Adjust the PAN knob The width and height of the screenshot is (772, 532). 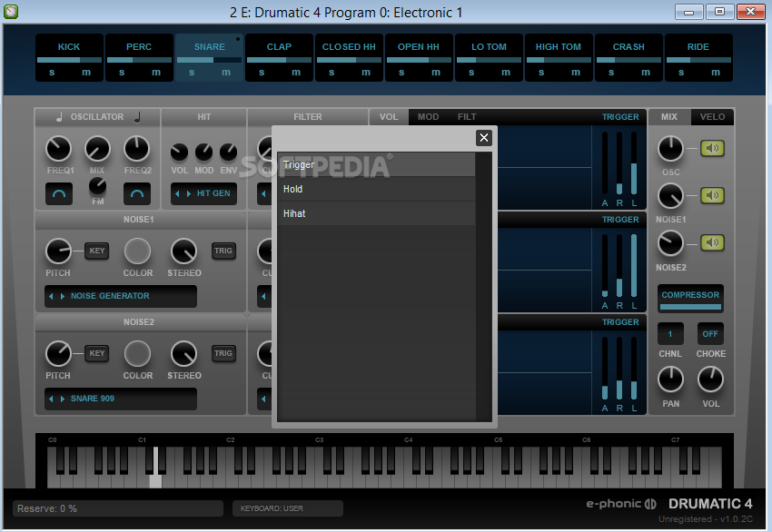[x=670, y=379]
